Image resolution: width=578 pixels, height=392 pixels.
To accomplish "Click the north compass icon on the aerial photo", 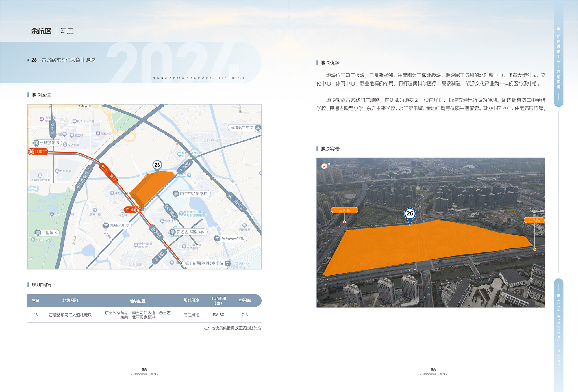I will tap(324, 166).
